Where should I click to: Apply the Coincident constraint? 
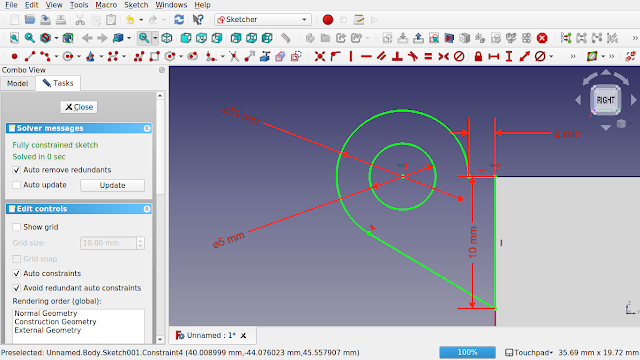320,56
